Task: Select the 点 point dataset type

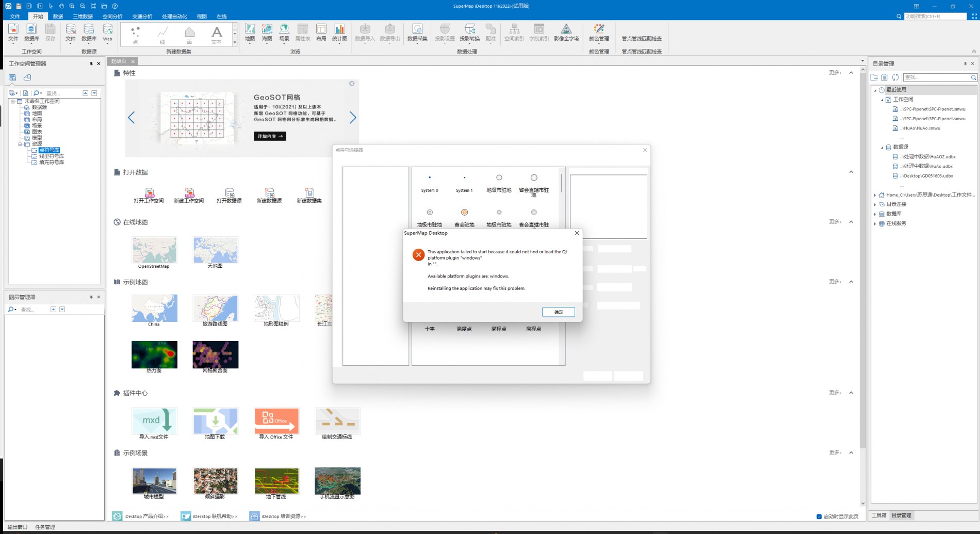Action: click(x=135, y=35)
